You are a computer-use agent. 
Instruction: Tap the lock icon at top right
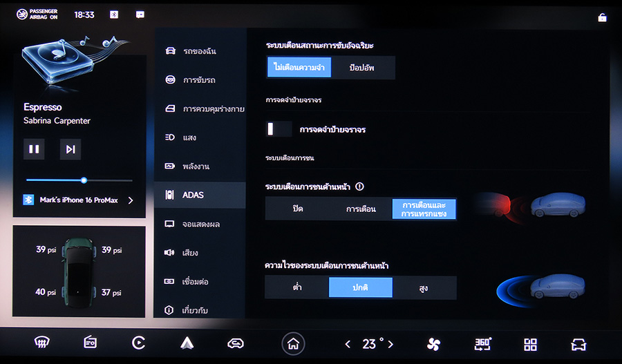pyautogui.click(x=601, y=17)
